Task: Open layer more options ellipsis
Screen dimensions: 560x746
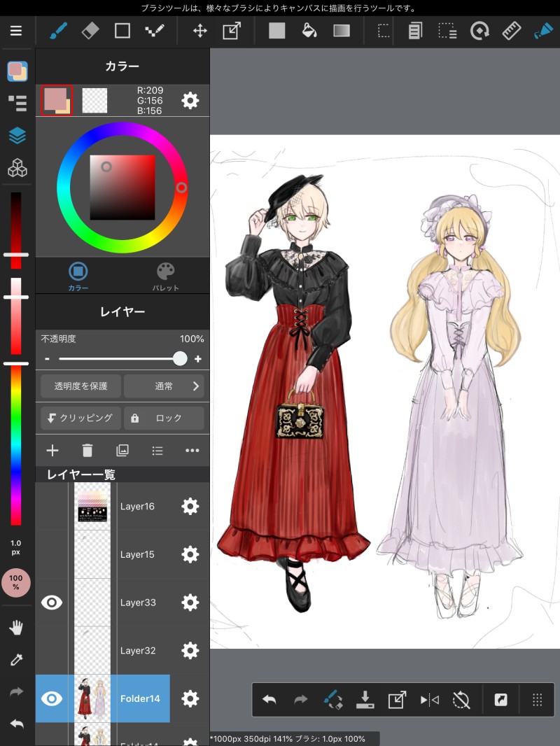Action: (x=192, y=450)
